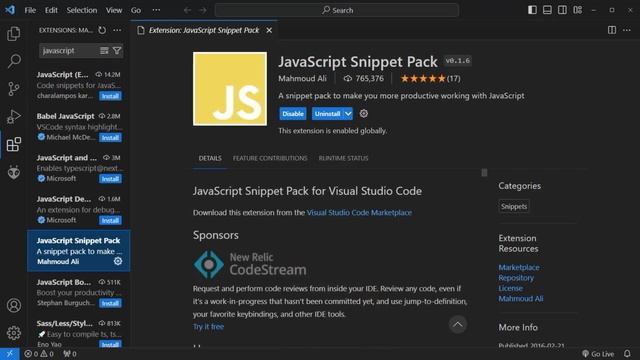Screen dimensions: 640x360
Task: Open the Extensions panel more actions menu
Action: point(117,30)
